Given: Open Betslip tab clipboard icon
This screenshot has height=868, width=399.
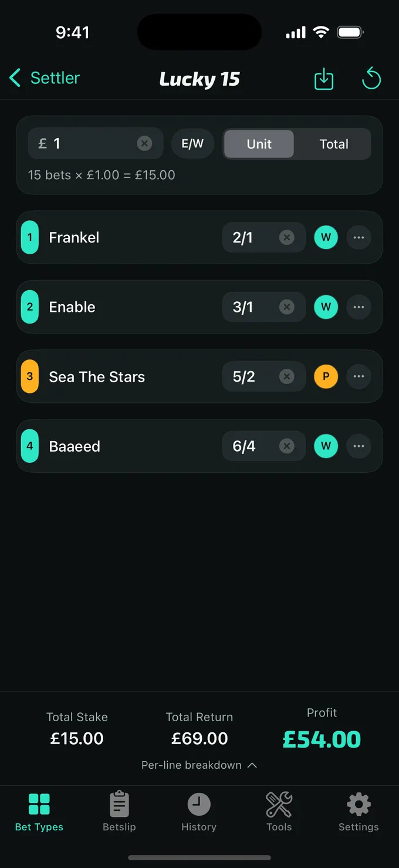Looking at the screenshot, I should tap(119, 804).
